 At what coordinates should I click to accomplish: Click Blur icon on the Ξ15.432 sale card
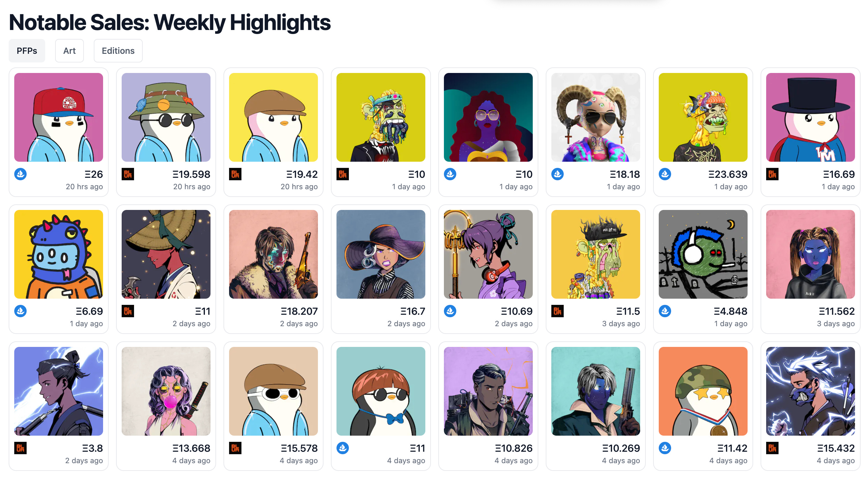pos(772,448)
